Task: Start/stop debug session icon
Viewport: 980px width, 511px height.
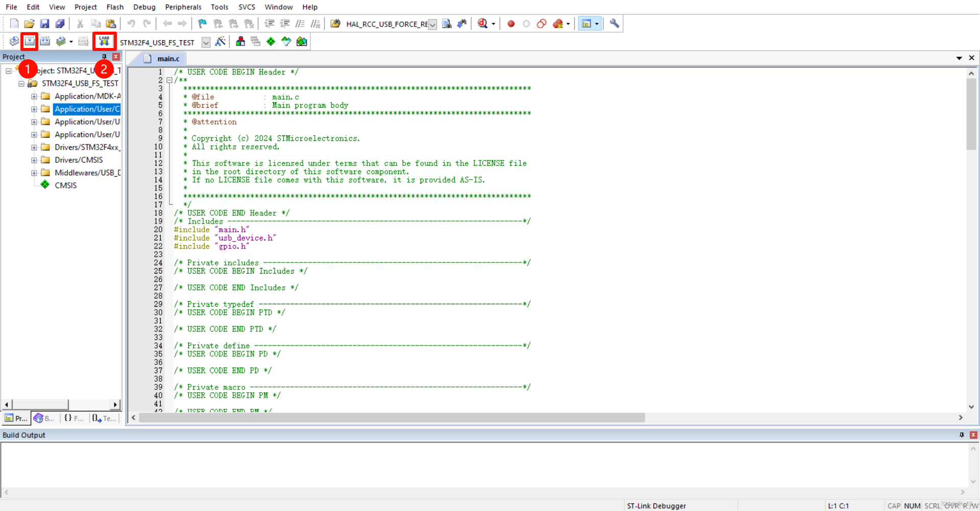Action: (x=482, y=23)
